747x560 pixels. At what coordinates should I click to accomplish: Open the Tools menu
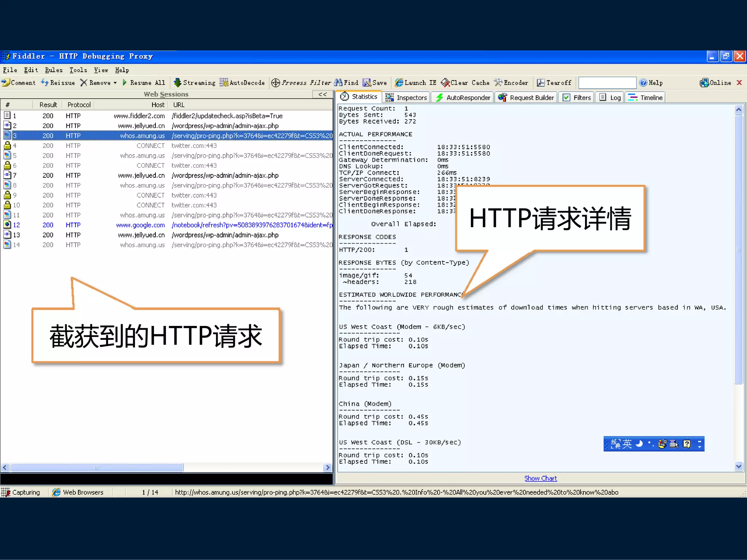click(78, 70)
